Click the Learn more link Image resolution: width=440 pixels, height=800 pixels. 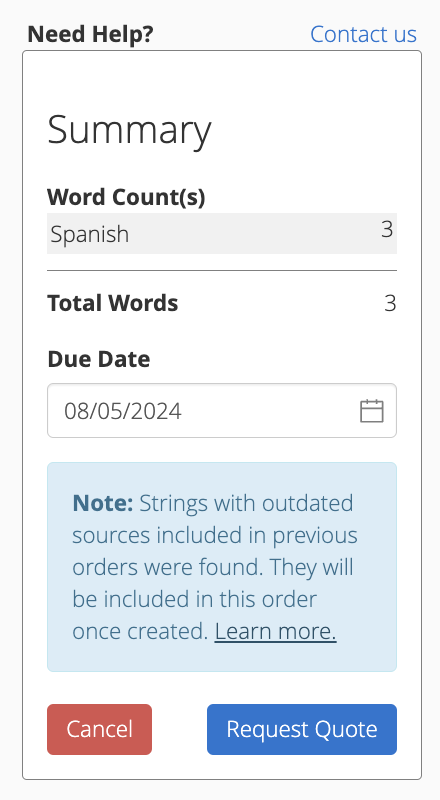(276, 632)
